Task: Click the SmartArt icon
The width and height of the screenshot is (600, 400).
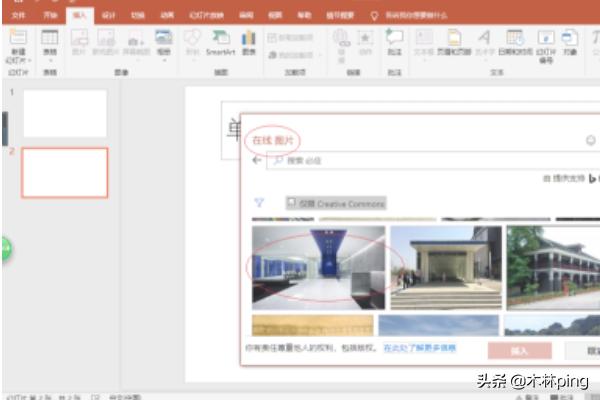Action: point(220,40)
